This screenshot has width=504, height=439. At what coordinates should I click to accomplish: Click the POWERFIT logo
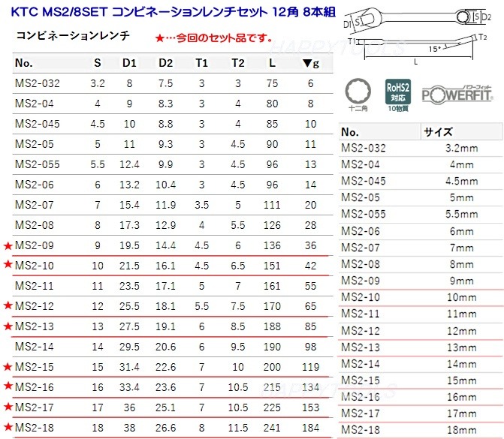pos(457,94)
